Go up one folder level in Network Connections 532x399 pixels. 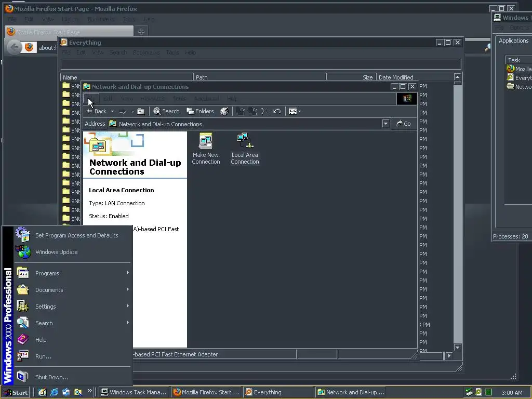tap(141, 111)
